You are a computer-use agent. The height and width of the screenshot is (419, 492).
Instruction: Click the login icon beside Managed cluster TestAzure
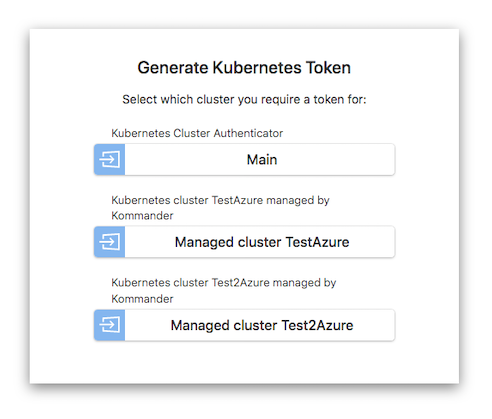(x=110, y=242)
